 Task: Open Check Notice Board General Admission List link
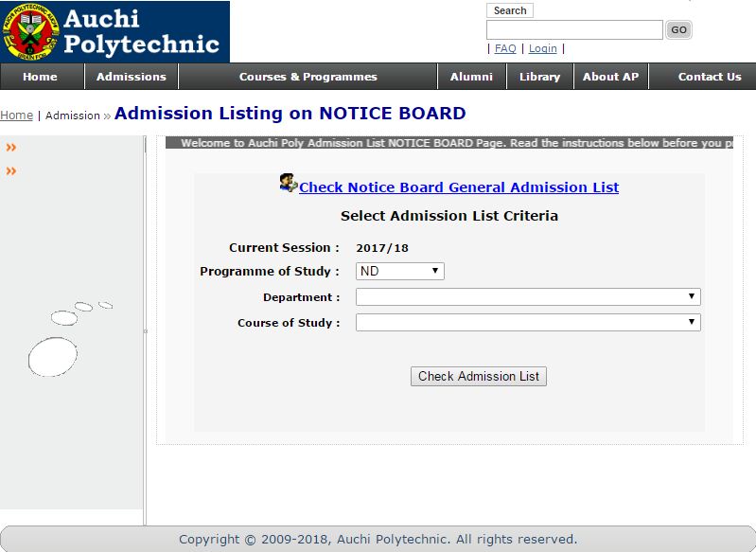point(459,187)
